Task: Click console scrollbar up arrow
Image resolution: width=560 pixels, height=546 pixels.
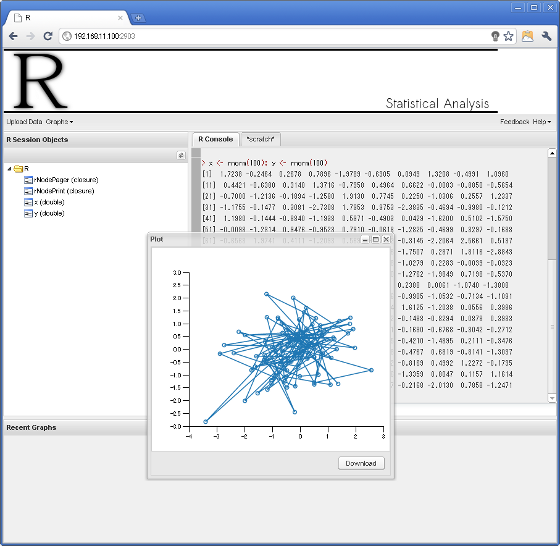Action: (552, 153)
